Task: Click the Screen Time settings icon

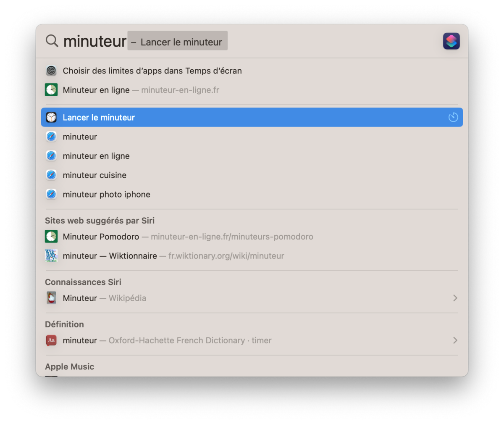Action: (x=51, y=71)
